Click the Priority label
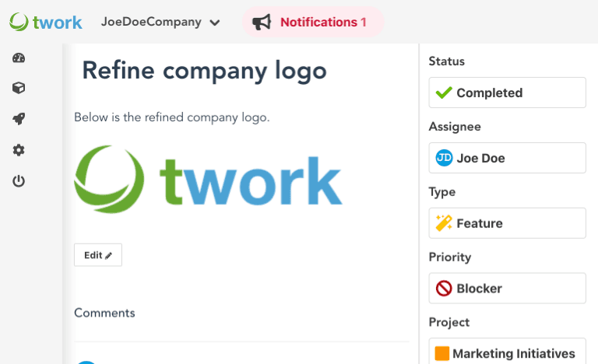598x364 pixels. click(450, 257)
